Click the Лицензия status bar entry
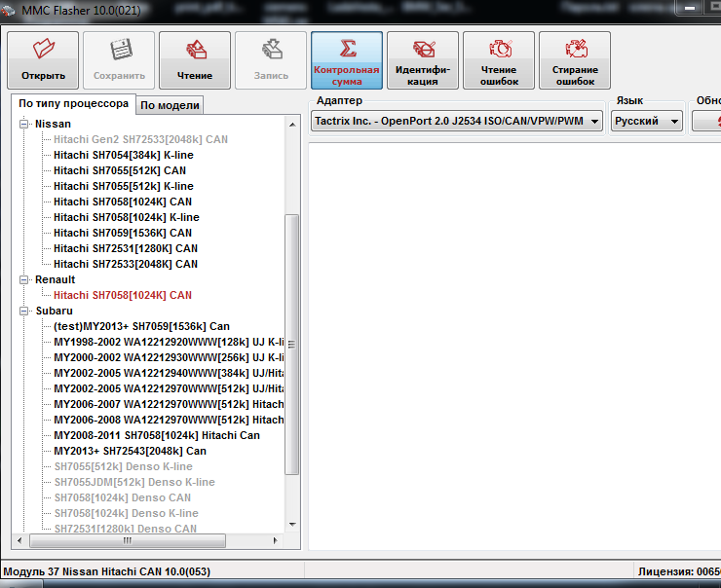The width and height of the screenshot is (721, 588). pyautogui.click(x=679, y=571)
